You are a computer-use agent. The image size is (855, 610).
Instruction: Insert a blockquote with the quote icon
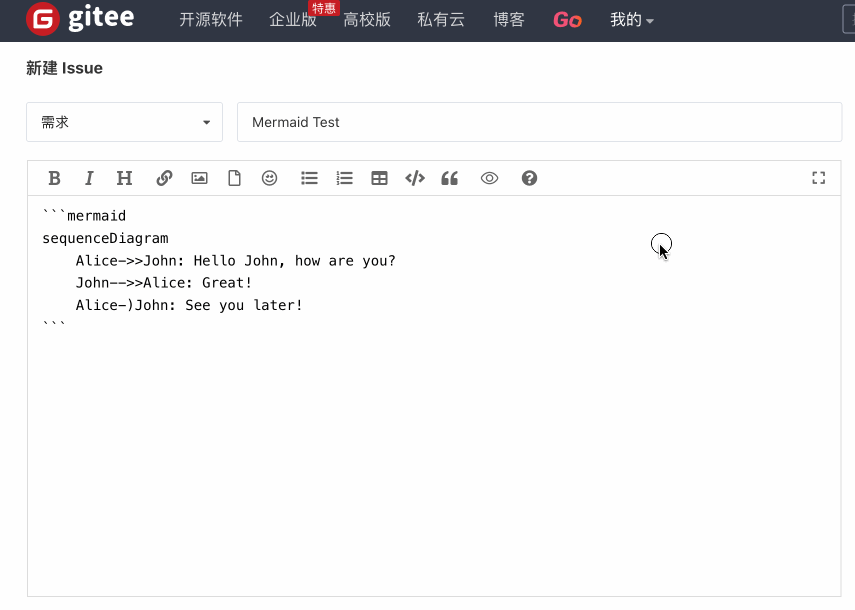tap(450, 178)
